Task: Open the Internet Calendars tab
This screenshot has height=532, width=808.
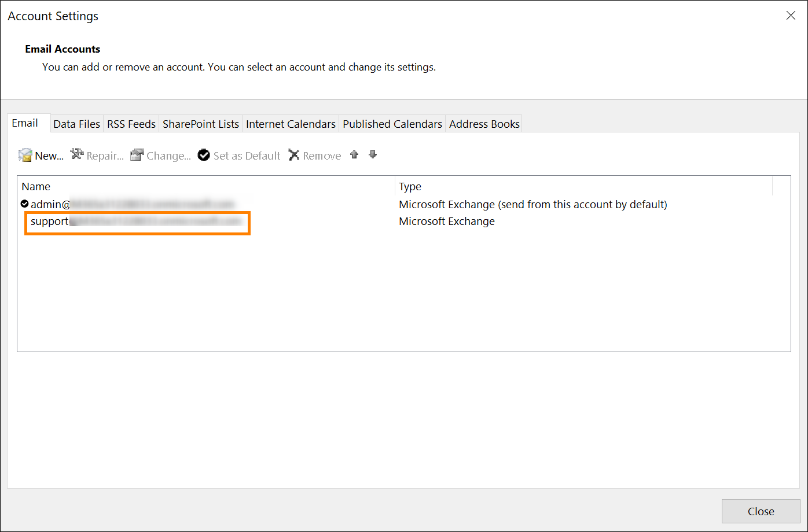Action: point(291,124)
